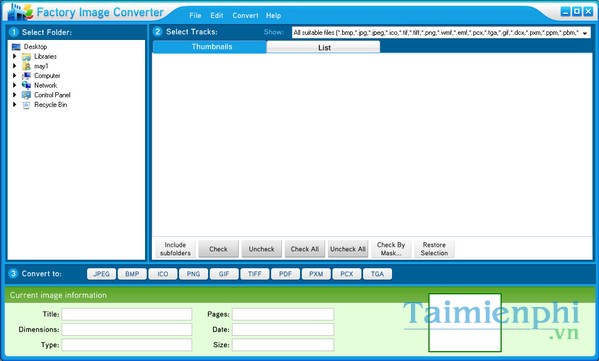The height and width of the screenshot is (361, 599).
Task: Click the Control Panel icon
Action: coord(26,95)
